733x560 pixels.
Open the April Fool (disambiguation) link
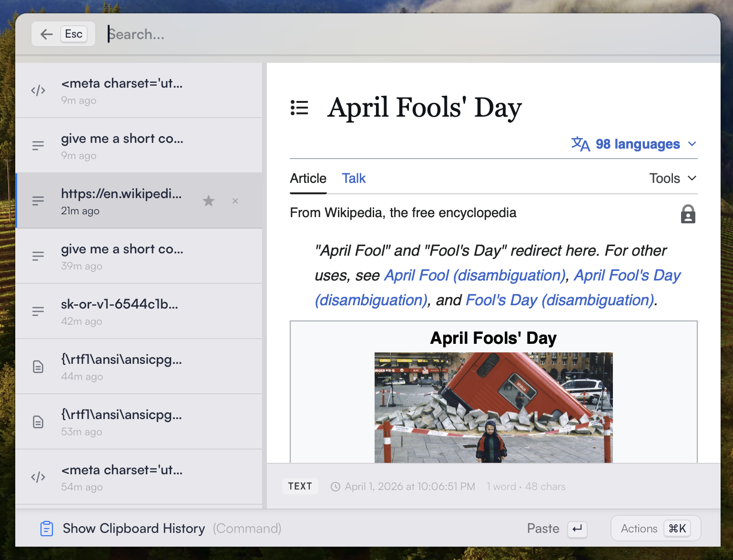tap(475, 275)
